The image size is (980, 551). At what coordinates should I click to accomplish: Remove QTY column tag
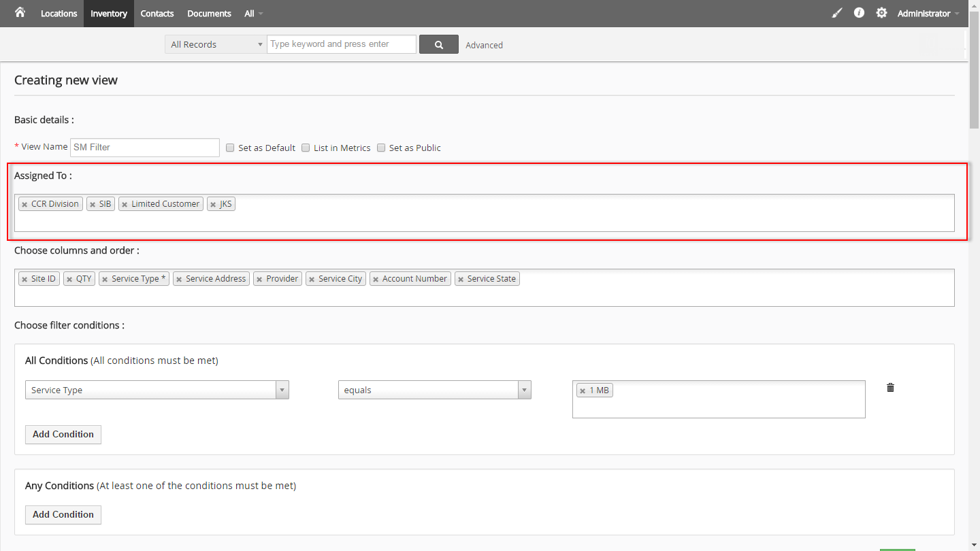click(x=69, y=279)
